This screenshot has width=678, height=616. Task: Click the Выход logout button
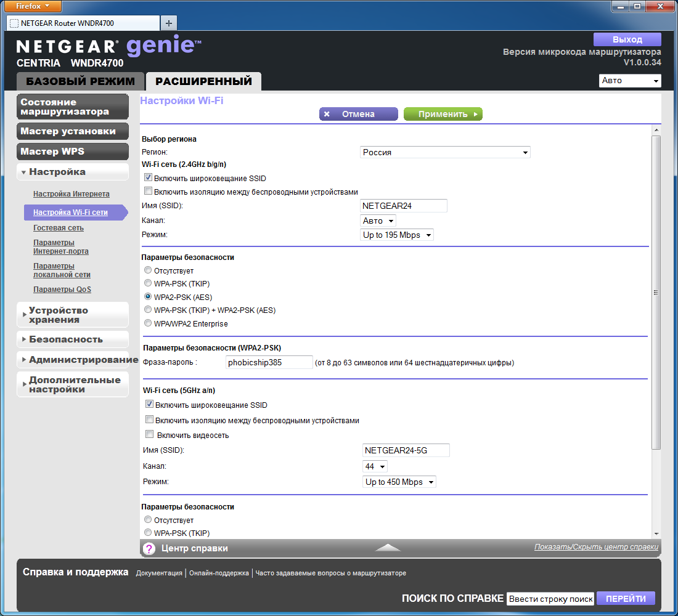(627, 39)
